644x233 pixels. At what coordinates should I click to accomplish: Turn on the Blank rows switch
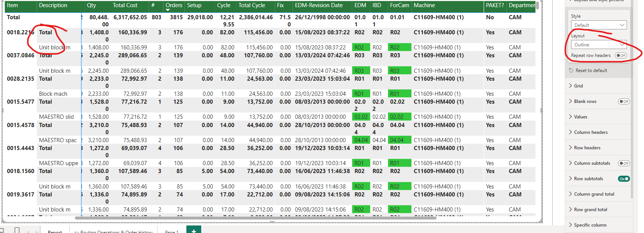click(624, 101)
